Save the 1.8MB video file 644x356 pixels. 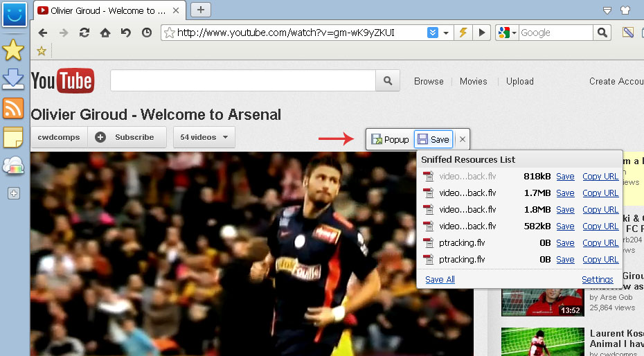[x=565, y=210]
